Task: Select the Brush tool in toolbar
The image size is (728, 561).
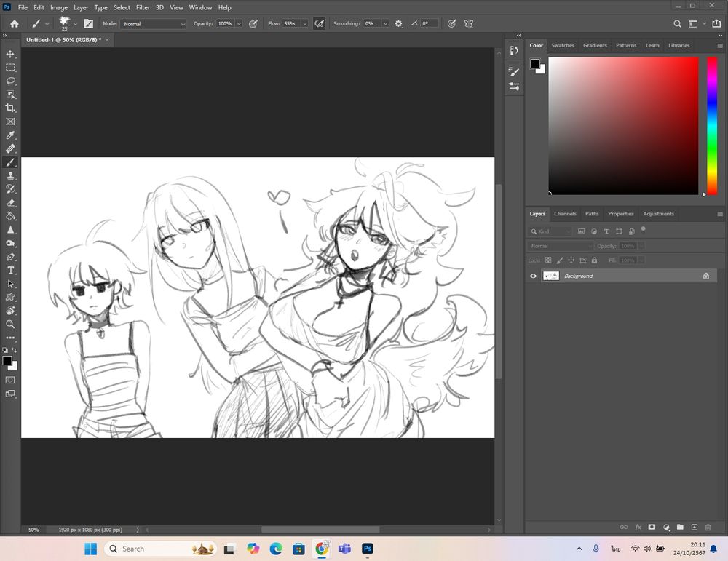Action: [x=10, y=162]
